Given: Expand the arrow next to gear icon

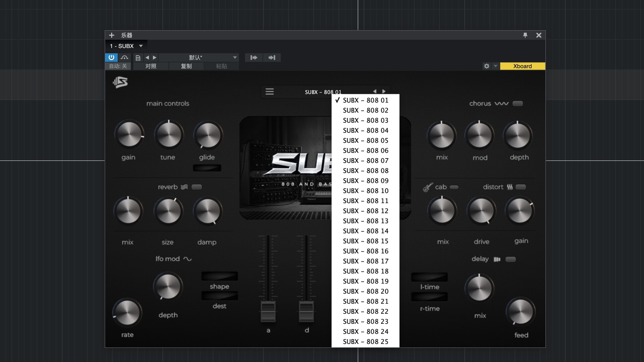Looking at the screenshot, I should [x=495, y=66].
